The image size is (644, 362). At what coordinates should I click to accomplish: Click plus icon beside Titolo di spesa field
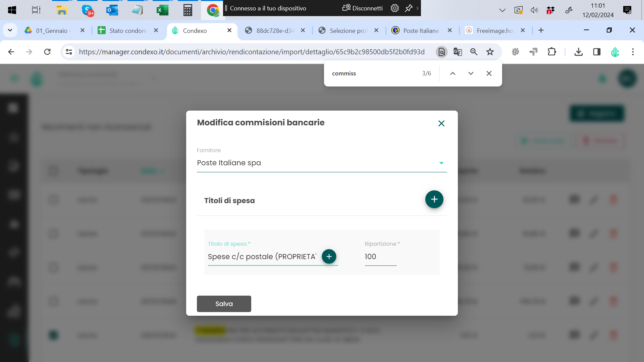[x=329, y=256]
